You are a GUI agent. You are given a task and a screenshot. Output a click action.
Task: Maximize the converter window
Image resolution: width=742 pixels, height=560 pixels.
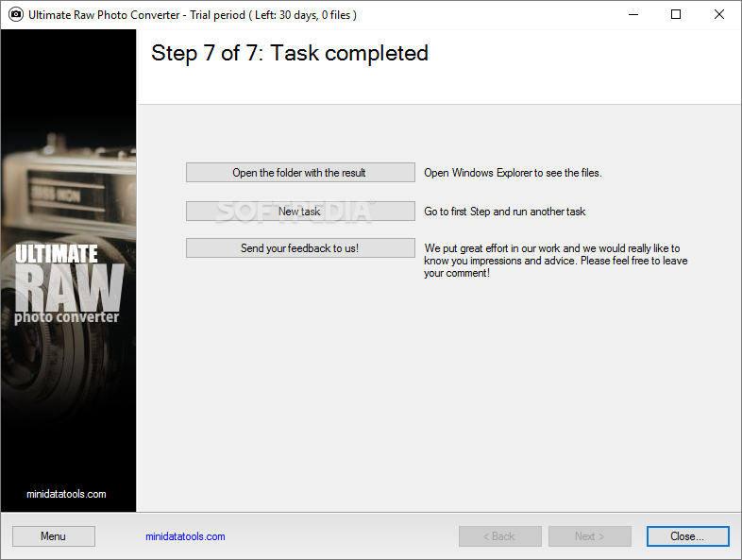[x=676, y=15]
